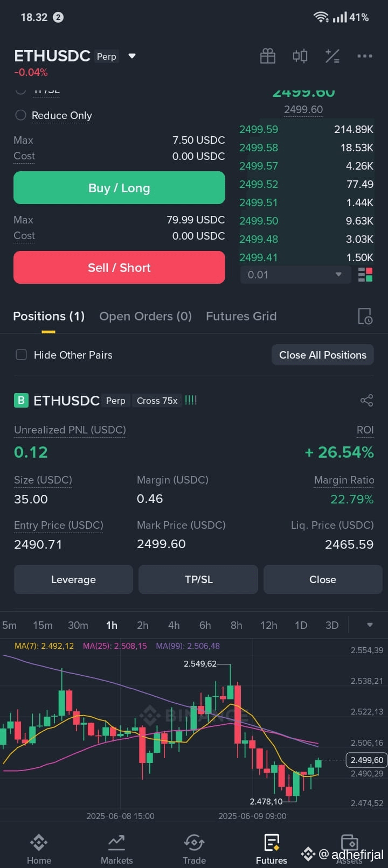Open the plus/minus calculator icon
This screenshot has height=868, width=388.
[332, 56]
